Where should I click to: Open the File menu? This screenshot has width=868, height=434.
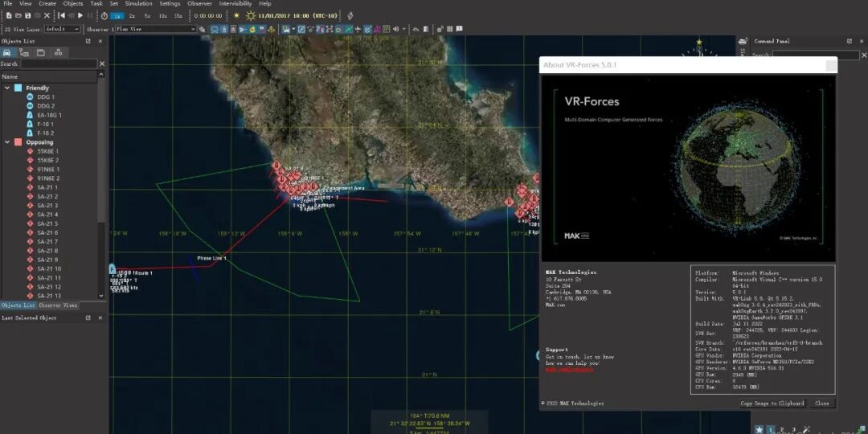(x=8, y=3)
